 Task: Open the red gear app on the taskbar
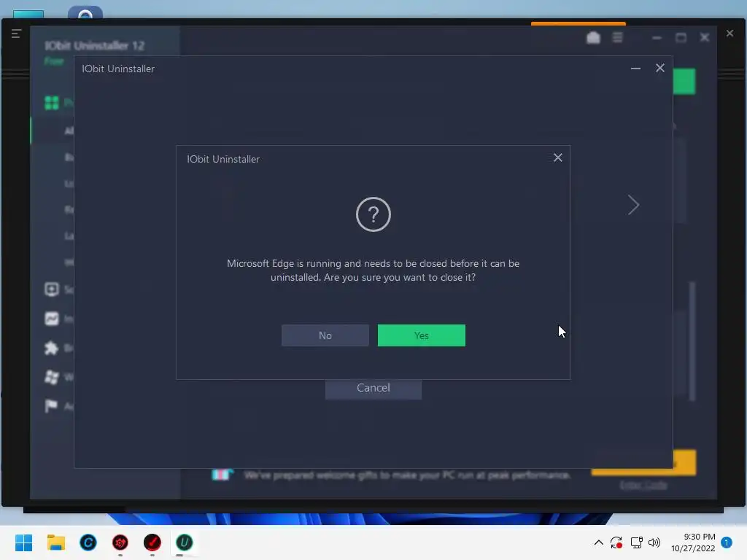click(120, 542)
